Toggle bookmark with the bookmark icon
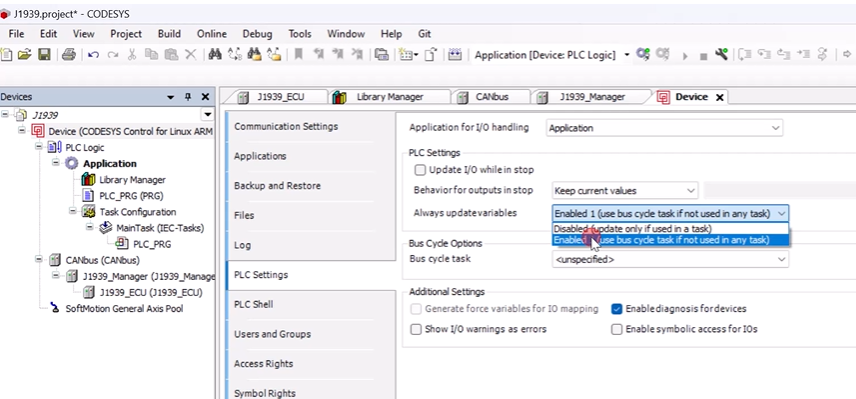Image resolution: width=856 pixels, height=399 pixels. (x=299, y=55)
